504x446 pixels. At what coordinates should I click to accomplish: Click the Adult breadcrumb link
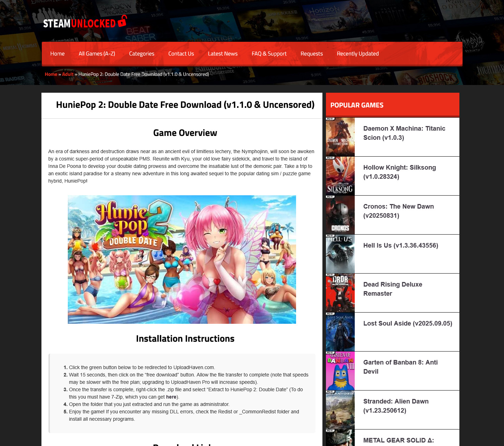click(x=68, y=74)
